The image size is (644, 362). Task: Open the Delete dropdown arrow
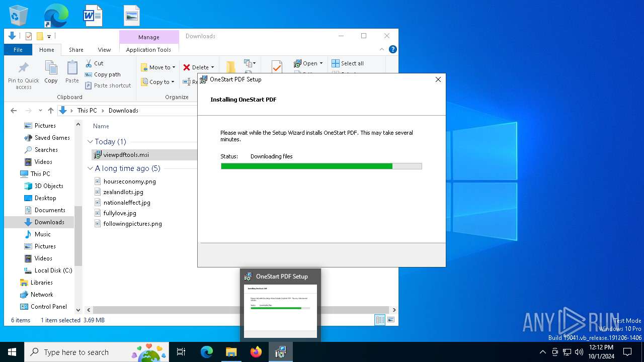tap(212, 67)
